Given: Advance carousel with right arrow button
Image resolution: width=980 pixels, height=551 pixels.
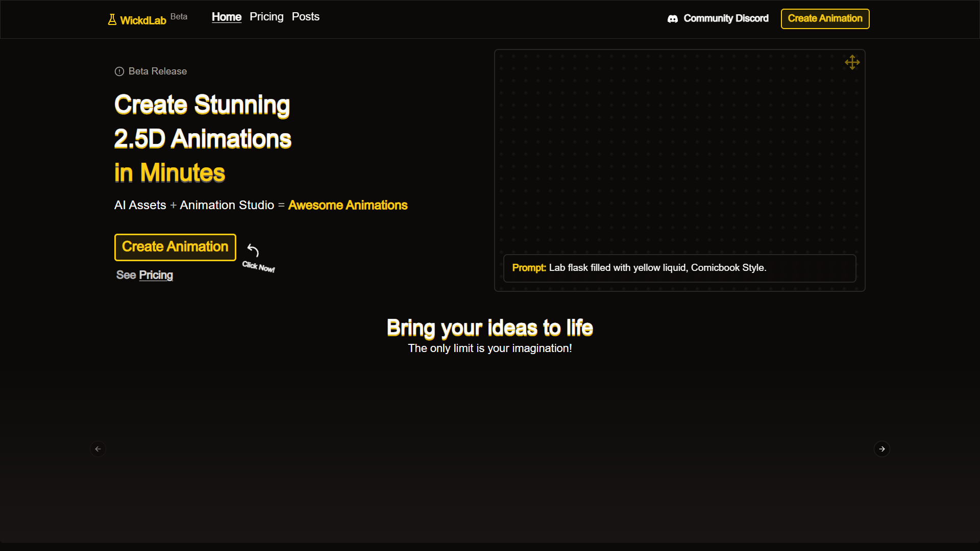Looking at the screenshot, I should point(882,449).
